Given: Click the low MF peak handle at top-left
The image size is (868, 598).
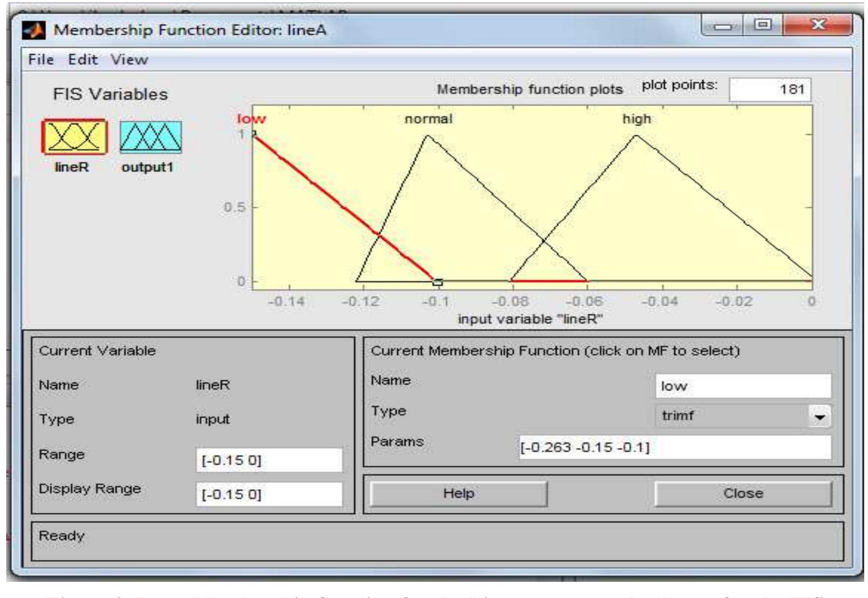Looking at the screenshot, I should [253, 134].
